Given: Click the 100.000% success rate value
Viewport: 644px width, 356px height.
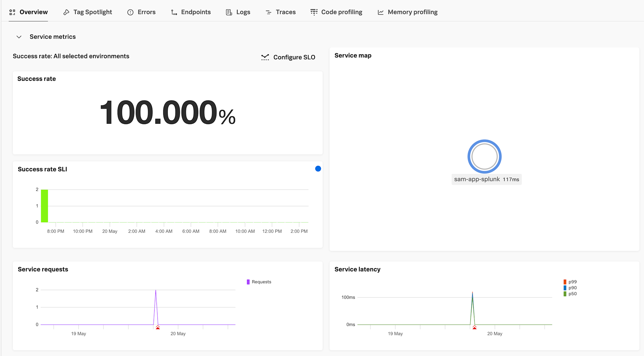Looking at the screenshot, I should point(168,112).
